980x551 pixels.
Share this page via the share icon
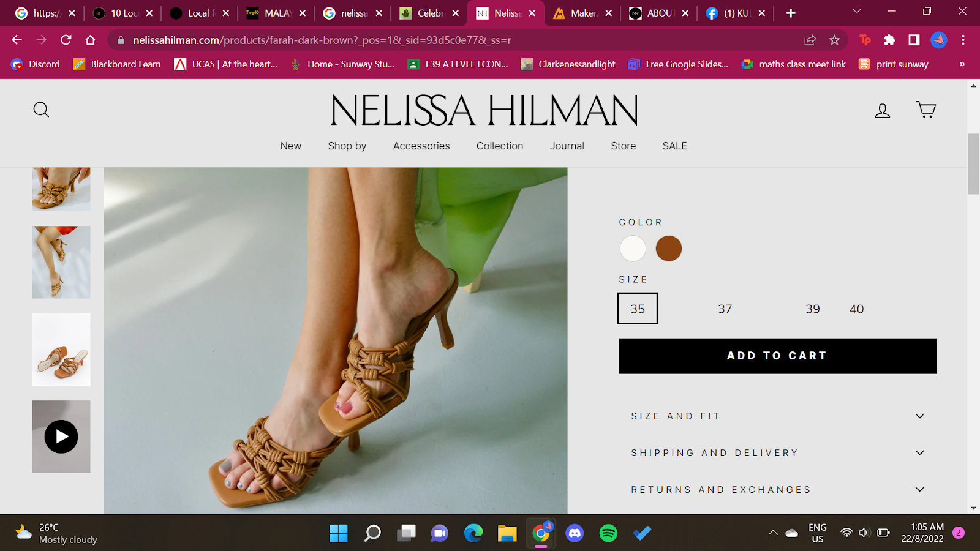point(810,40)
